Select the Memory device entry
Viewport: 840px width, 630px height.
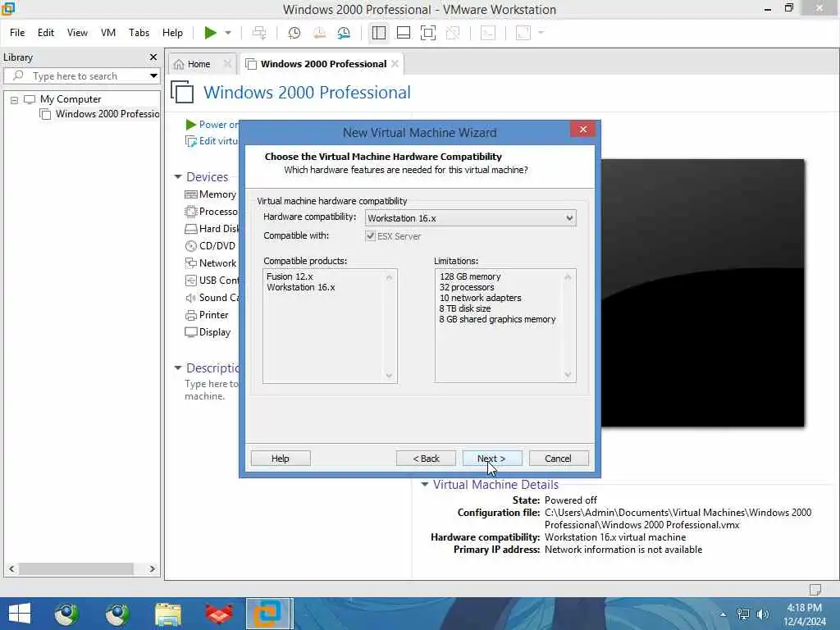tap(210, 194)
